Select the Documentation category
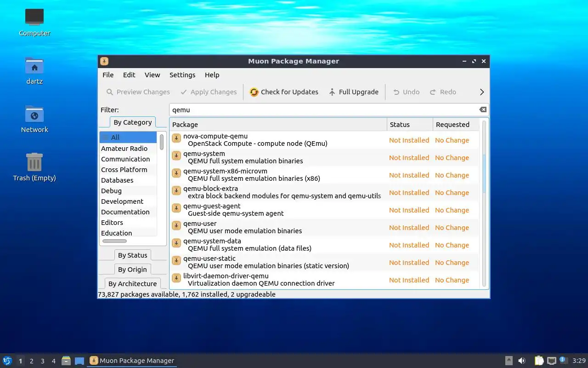Viewport: 588px width, 368px height. coord(128,212)
